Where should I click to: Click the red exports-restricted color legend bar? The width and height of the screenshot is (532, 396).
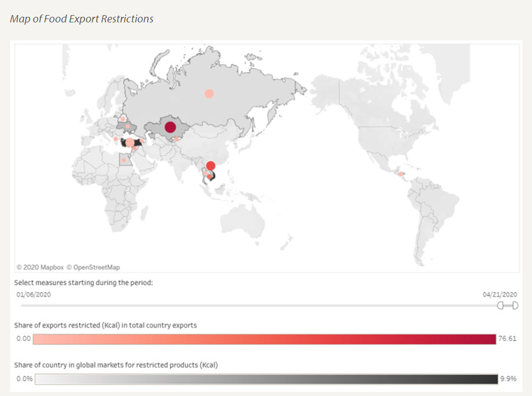(264, 339)
